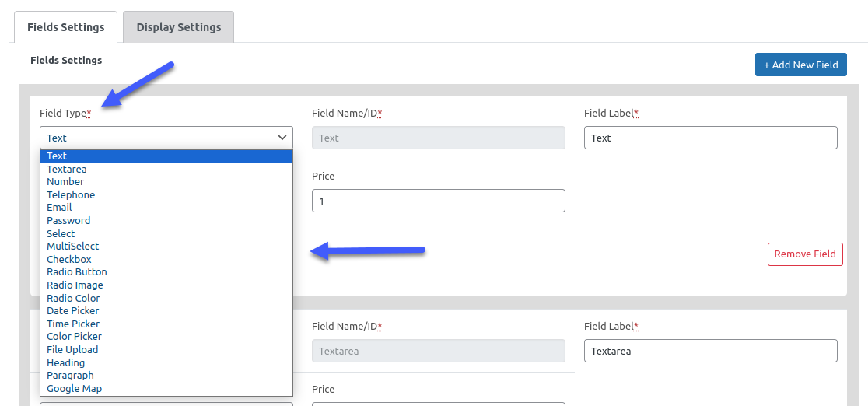Select the MultiSelect field type

click(73, 247)
